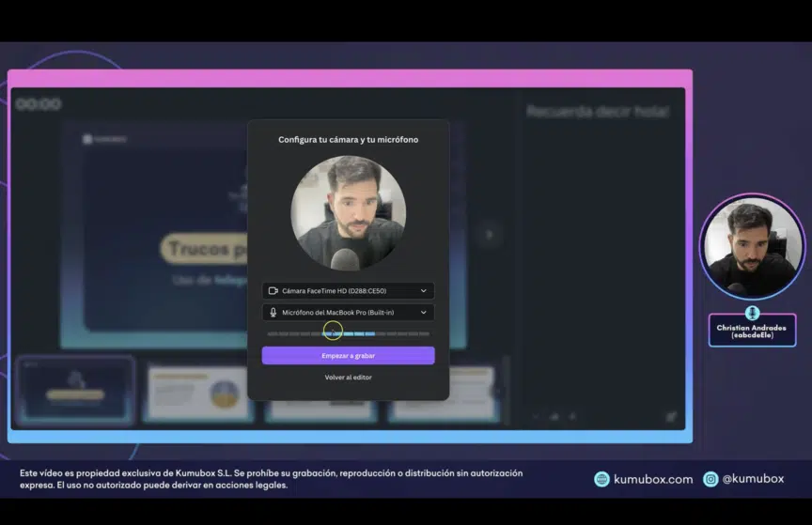Click the expand icon at notes panel corner

click(x=671, y=416)
